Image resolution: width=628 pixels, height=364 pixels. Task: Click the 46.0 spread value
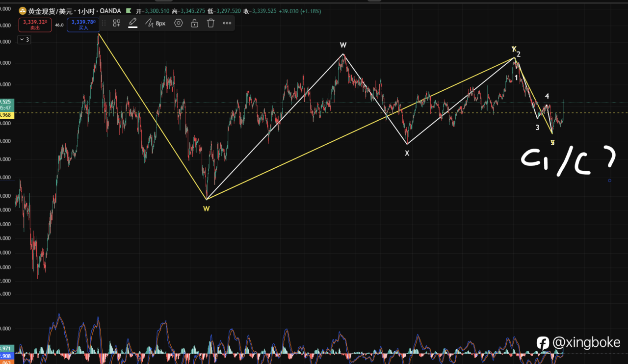(x=59, y=25)
